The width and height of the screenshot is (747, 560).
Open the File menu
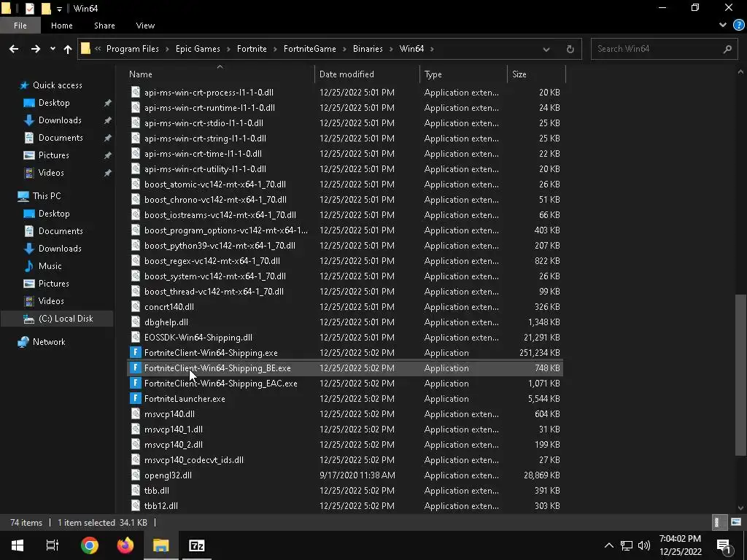point(20,26)
